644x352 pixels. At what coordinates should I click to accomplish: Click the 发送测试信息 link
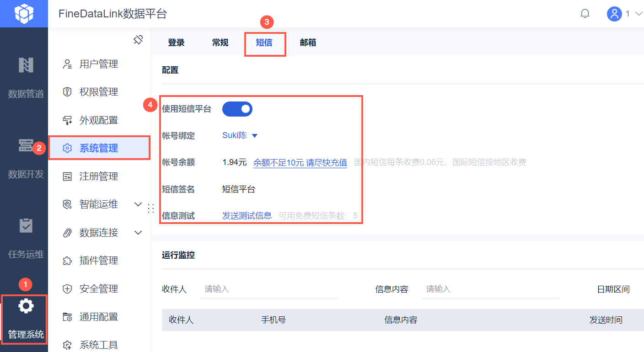247,215
